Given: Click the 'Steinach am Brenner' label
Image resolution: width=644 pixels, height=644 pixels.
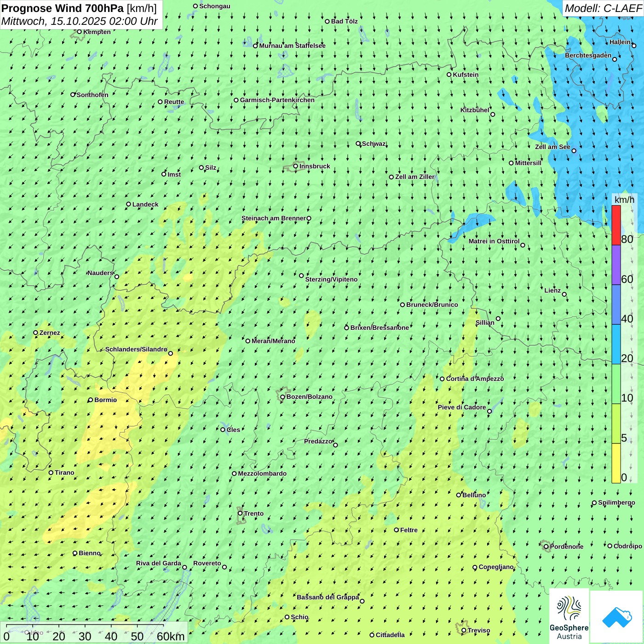Looking at the screenshot, I should [x=274, y=218].
